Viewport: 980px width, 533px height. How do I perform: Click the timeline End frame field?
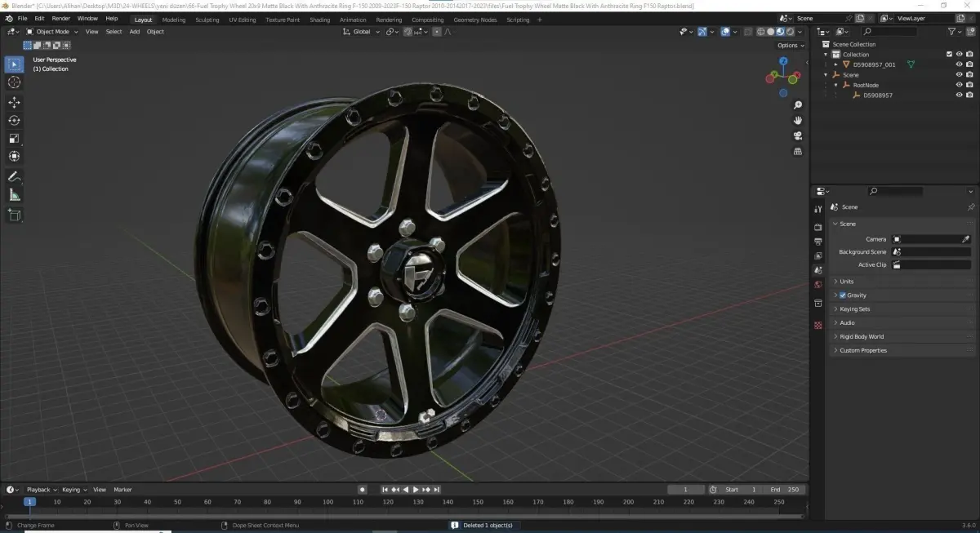(x=785, y=490)
